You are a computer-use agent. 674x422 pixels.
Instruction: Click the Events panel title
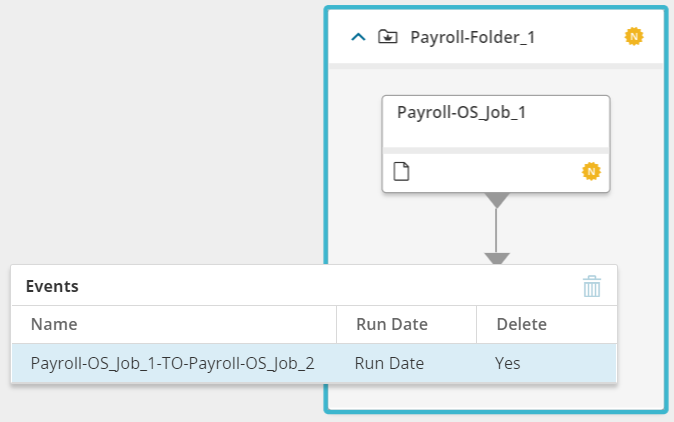point(52,286)
